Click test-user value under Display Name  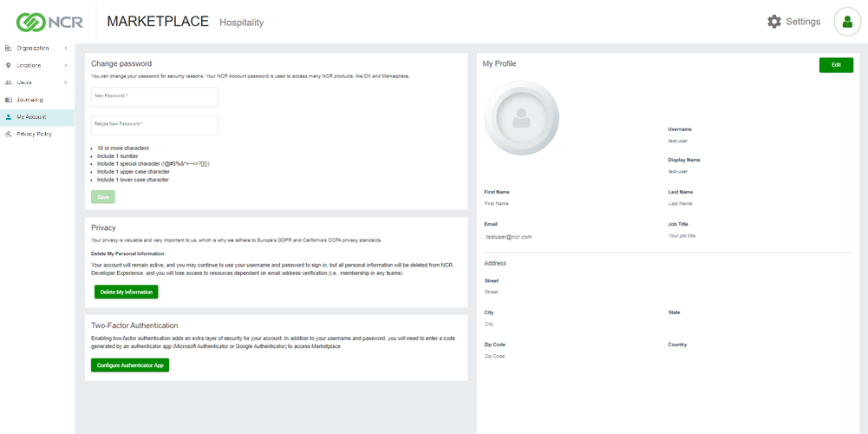677,171
